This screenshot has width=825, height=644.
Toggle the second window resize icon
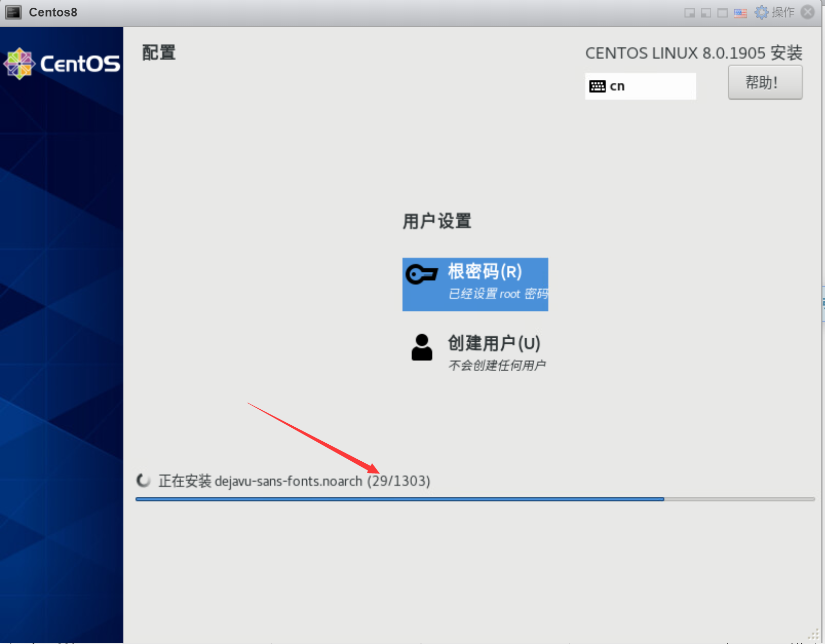point(705,12)
